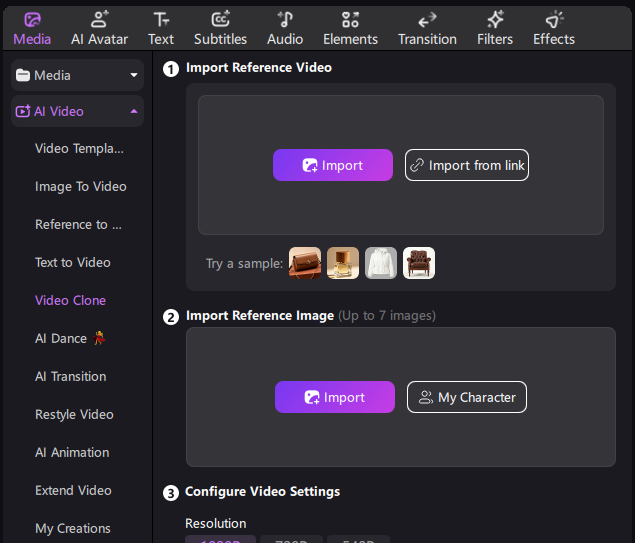Click the Resolution label
The height and width of the screenshot is (543, 635).
coord(215,524)
